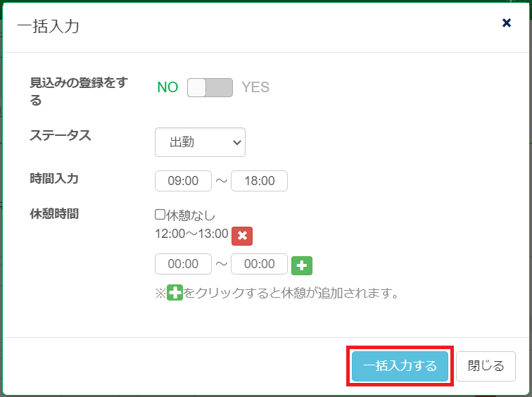Click the 12:00〜13:00 registered break text
The image size is (532, 397).
[191, 234]
